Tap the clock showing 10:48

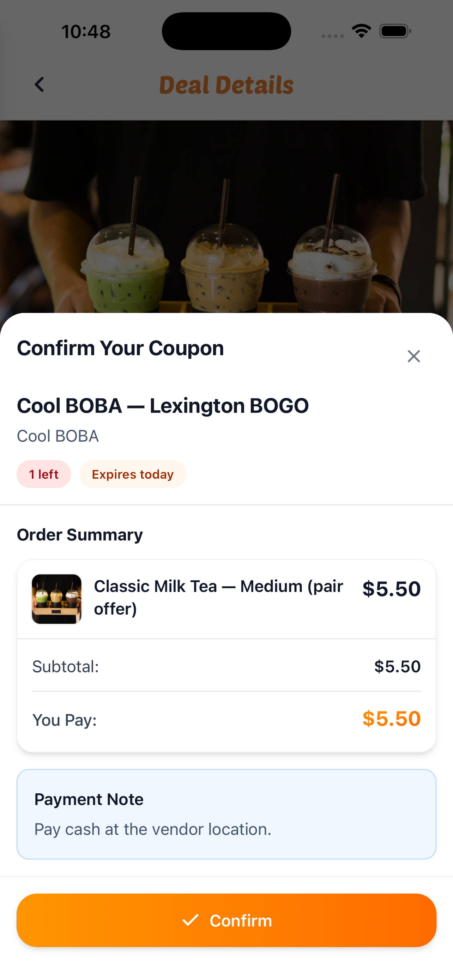coord(86,31)
